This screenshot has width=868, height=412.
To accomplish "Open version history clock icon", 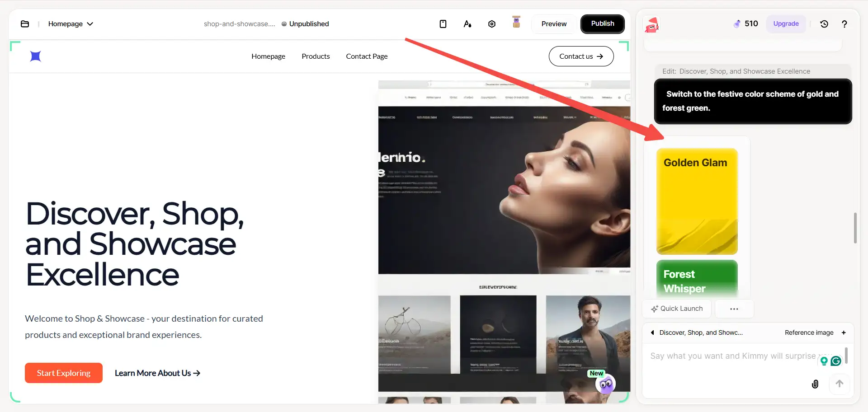I will (x=824, y=24).
